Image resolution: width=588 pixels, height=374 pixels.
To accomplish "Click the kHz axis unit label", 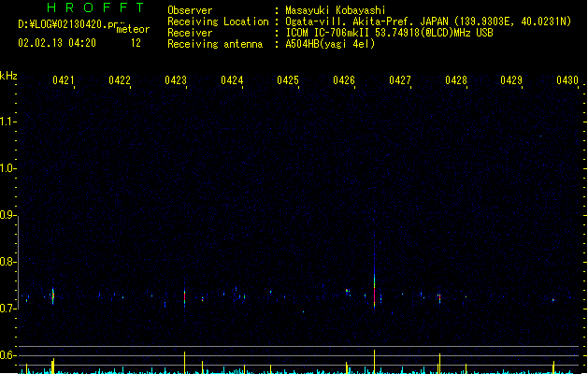I will [8, 76].
